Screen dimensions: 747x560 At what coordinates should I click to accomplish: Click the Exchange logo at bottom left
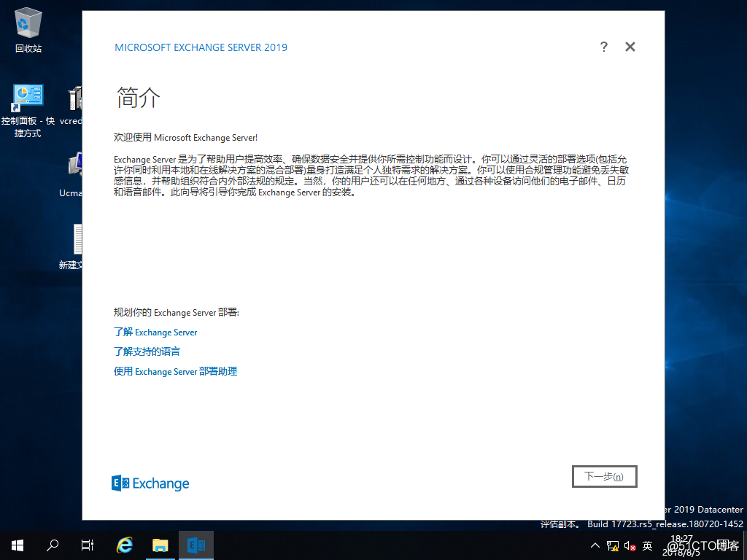click(x=150, y=483)
